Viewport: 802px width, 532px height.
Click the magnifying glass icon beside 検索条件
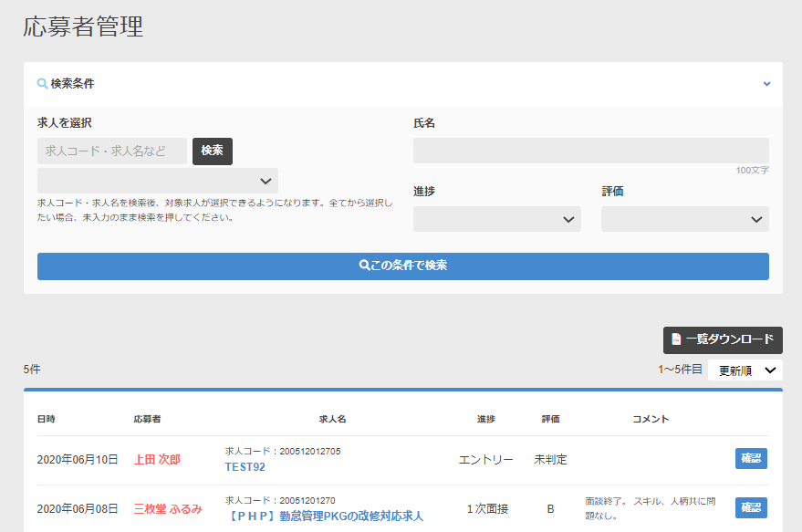[x=38, y=83]
